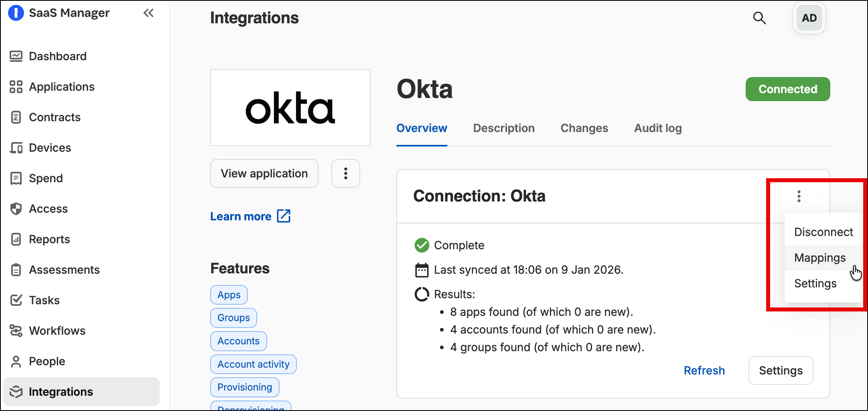Click the Devices icon in sidebar
Image resolution: width=868 pixels, height=411 pixels.
click(x=16, y=148)
